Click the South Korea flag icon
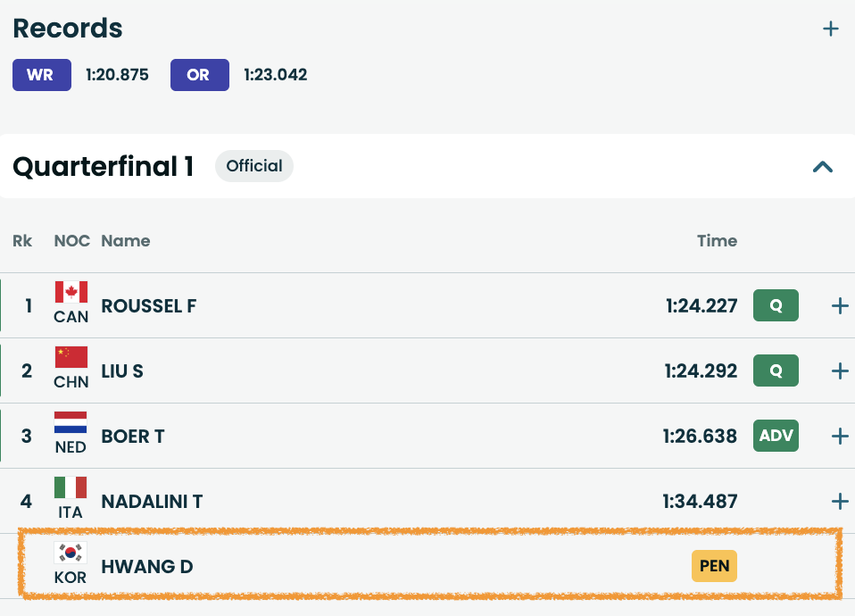This screenshot has height=616, width=855. tap(71, 553)
